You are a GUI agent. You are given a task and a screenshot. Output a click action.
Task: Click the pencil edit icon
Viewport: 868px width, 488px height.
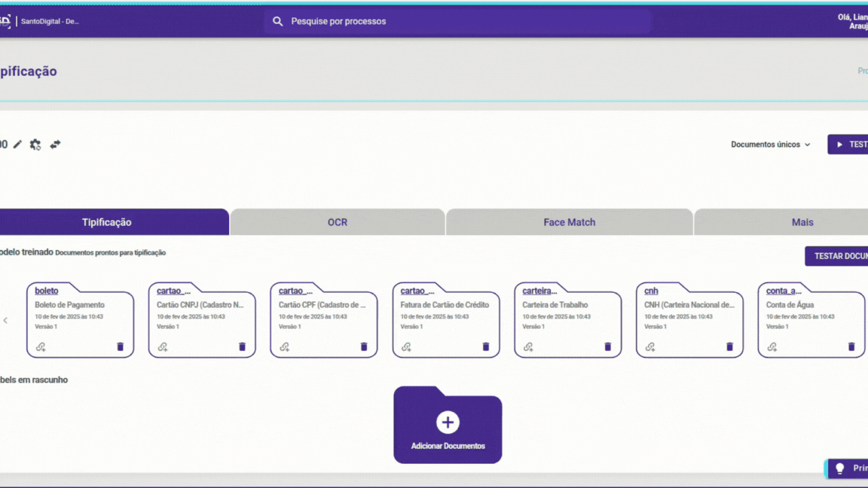pos(17,145)
